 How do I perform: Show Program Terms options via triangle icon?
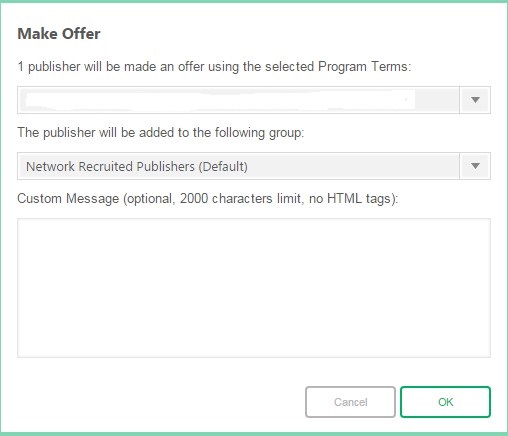point(475,100)
